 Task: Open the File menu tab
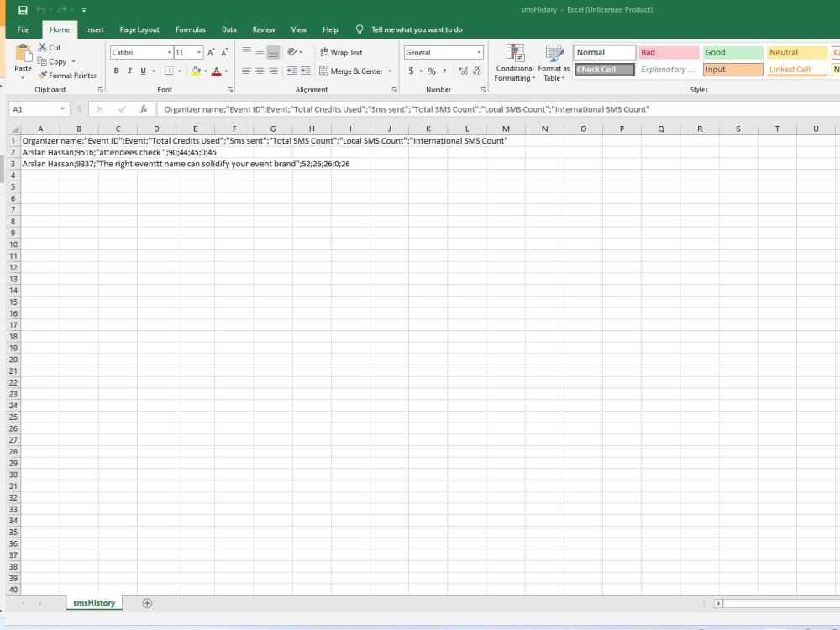pos(23,29)
